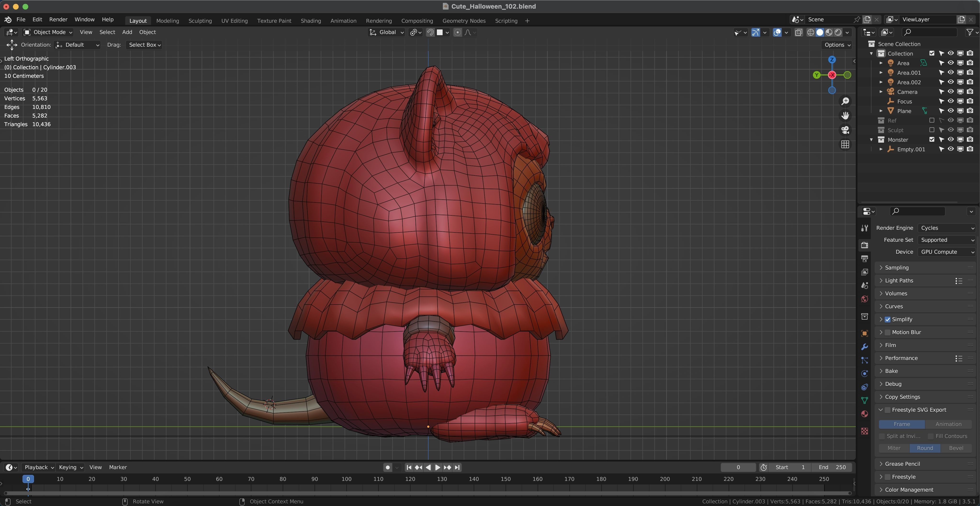Switch to the Shading workspace tab
Screen dimensions: 980x506
click(x=311, y=21)
